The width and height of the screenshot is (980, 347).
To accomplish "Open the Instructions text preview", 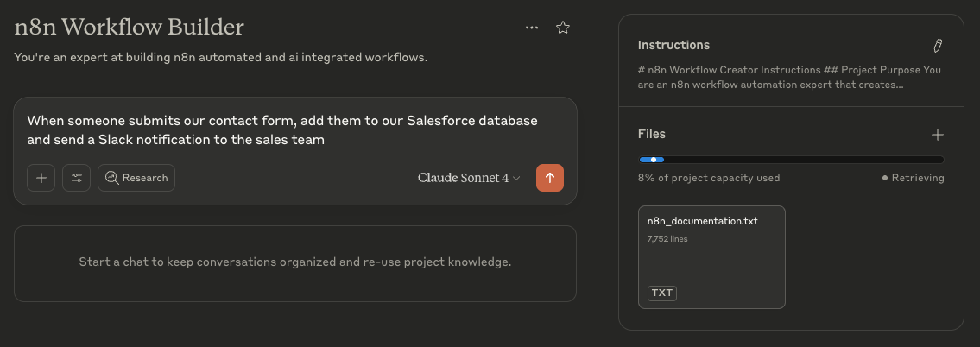I will (x=789, y=77).
